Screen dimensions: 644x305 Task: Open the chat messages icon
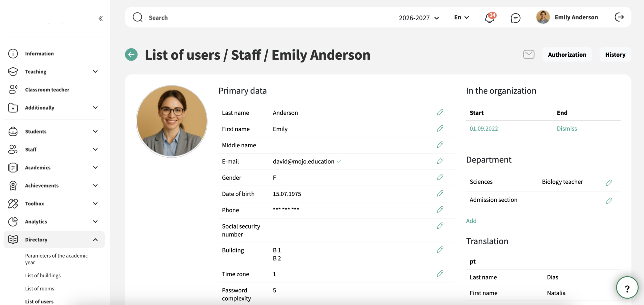coord(516,18)
